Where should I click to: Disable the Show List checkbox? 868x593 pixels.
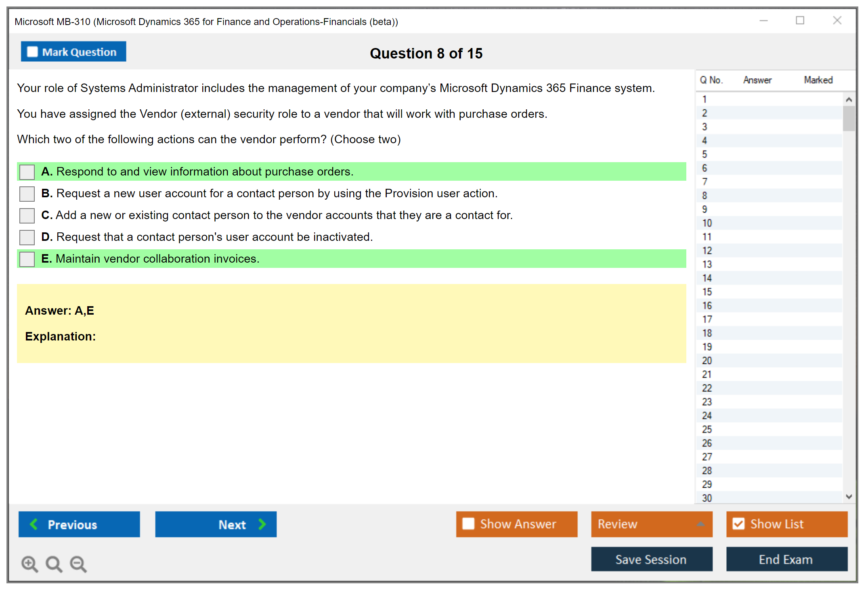[738, 524]
